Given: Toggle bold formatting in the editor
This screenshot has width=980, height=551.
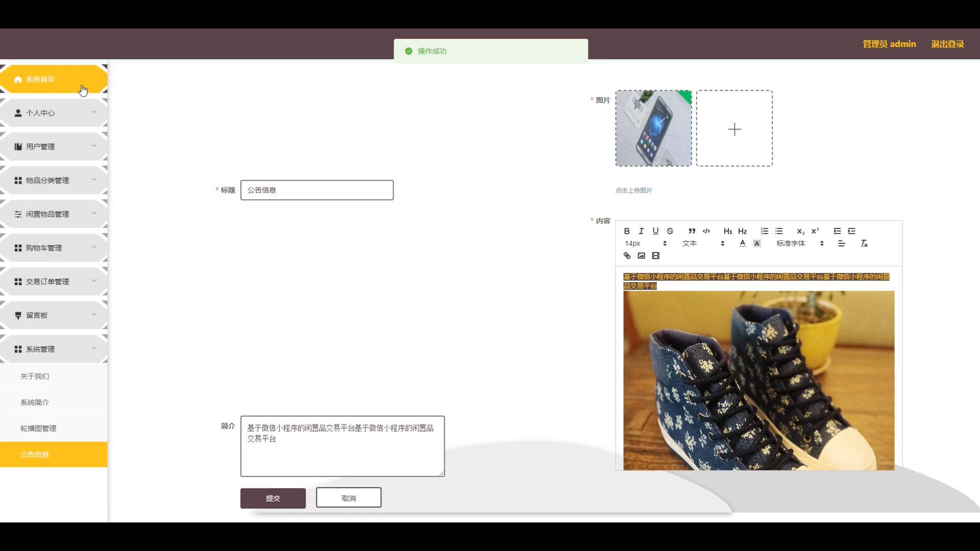Looking at the screenshot, I should click(627, 231).
